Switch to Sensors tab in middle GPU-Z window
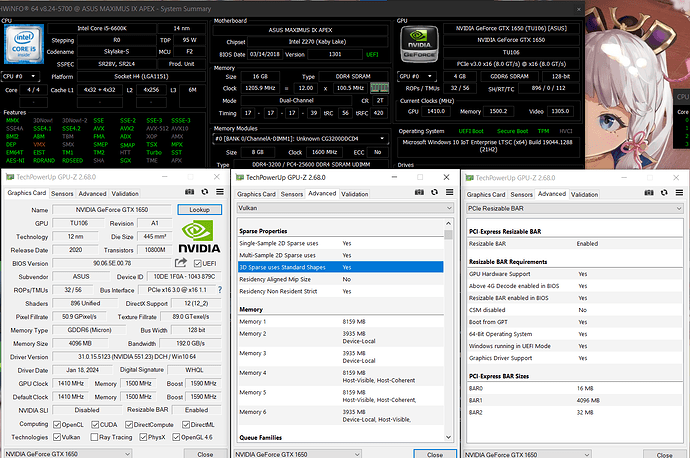Image resolution: width=690 pixels, height=458 pixels. pos(292,194)
